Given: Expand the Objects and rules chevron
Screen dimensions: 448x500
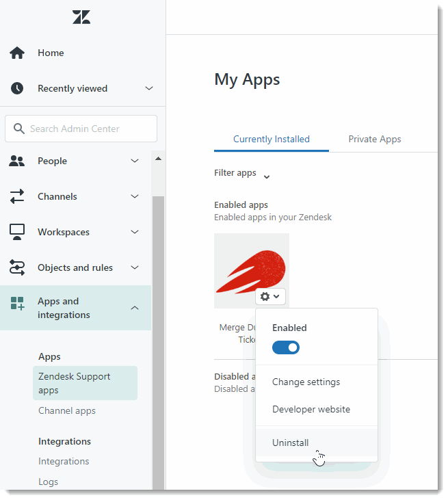Looking at the screenshot, I should coord(135,267).
